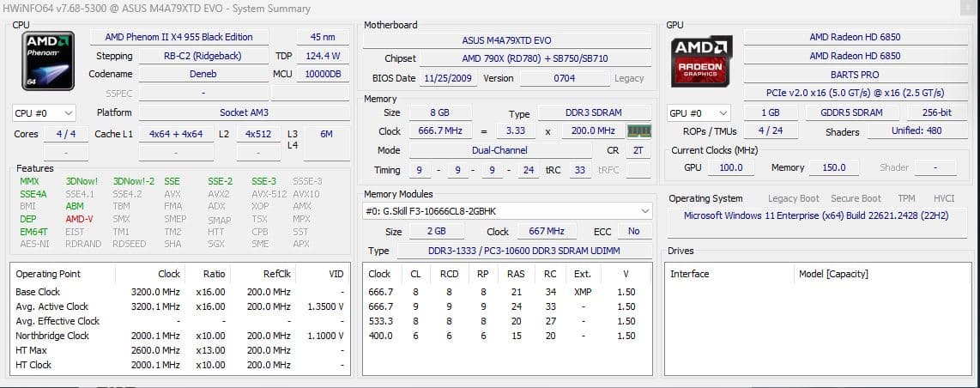
Task: Click the 256-bit bus width field
Action: click(937, 112)
